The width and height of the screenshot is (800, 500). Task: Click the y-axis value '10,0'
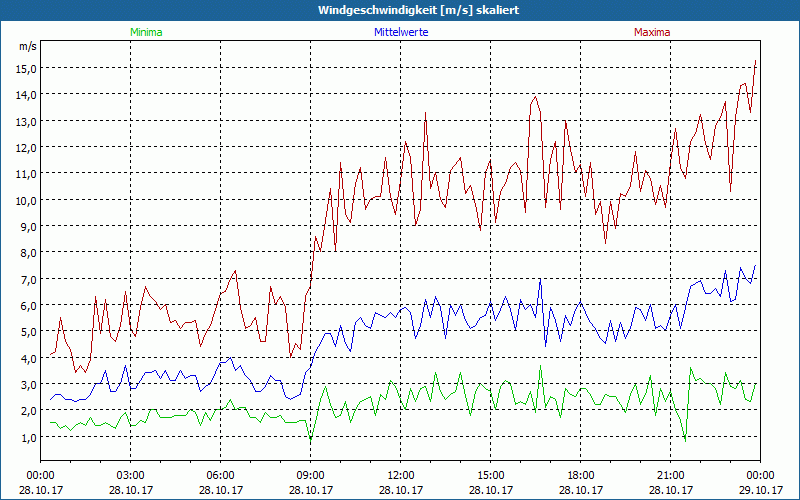[26, 200]
